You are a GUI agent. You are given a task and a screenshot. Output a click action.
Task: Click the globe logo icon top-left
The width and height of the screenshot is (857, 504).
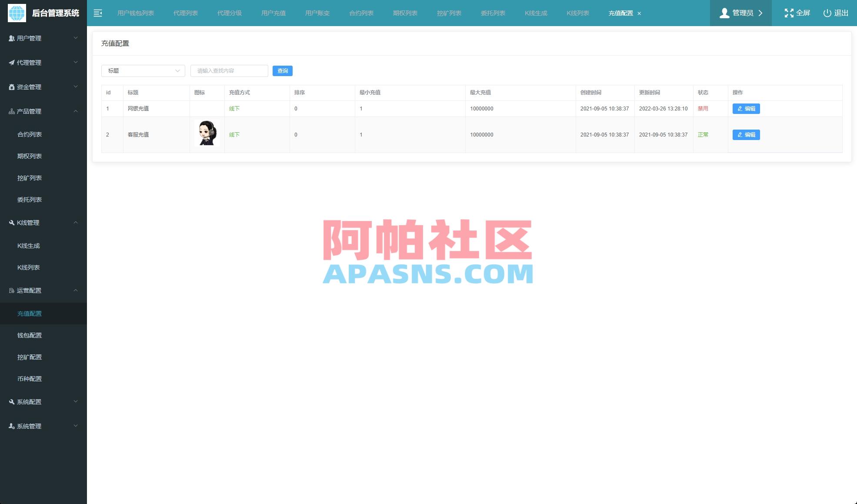coord(16,13)
